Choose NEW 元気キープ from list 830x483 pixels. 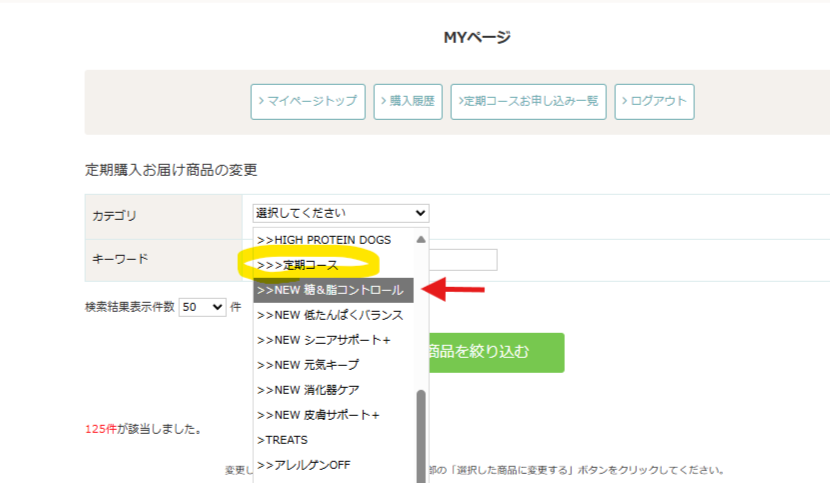(x=310, y=365)
